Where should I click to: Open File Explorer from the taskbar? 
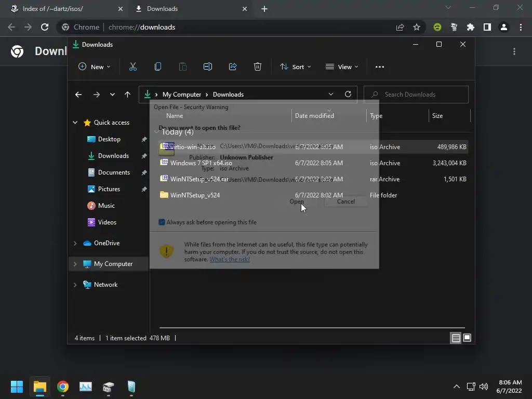click(39, 387)
